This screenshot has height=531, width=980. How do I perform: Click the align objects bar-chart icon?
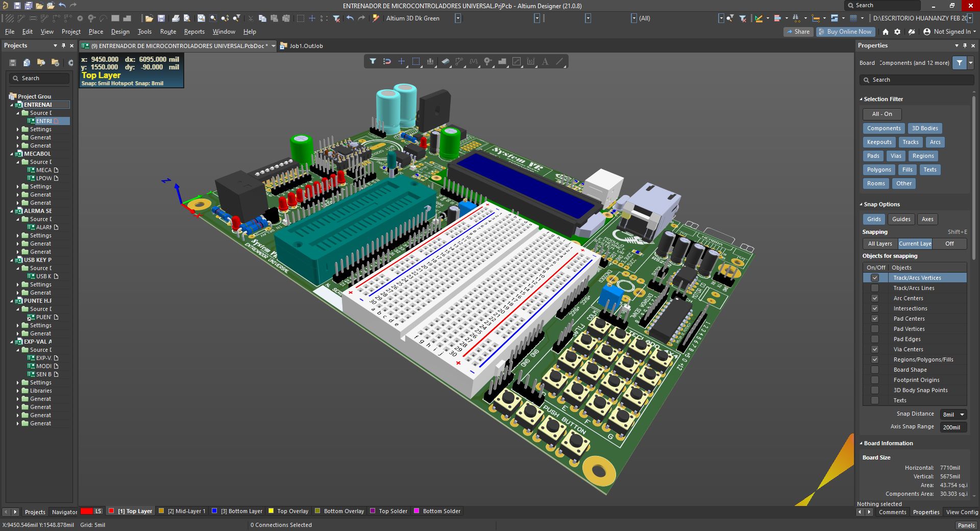pos(430,62)
